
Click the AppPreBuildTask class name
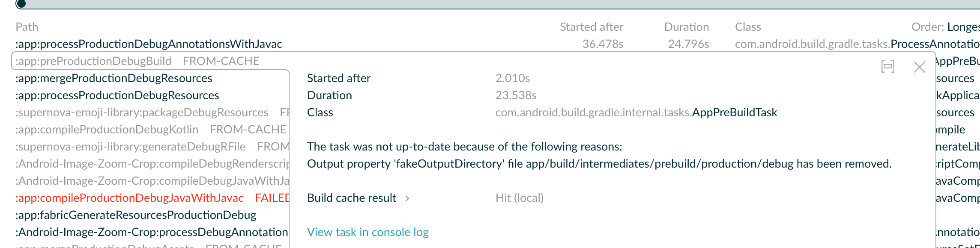(734, 112)
